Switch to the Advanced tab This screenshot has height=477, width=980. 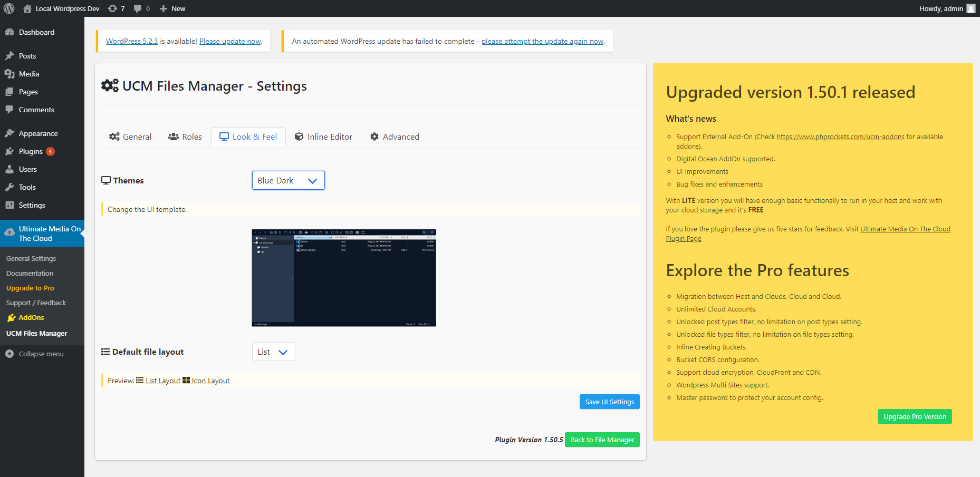point(395,137)
